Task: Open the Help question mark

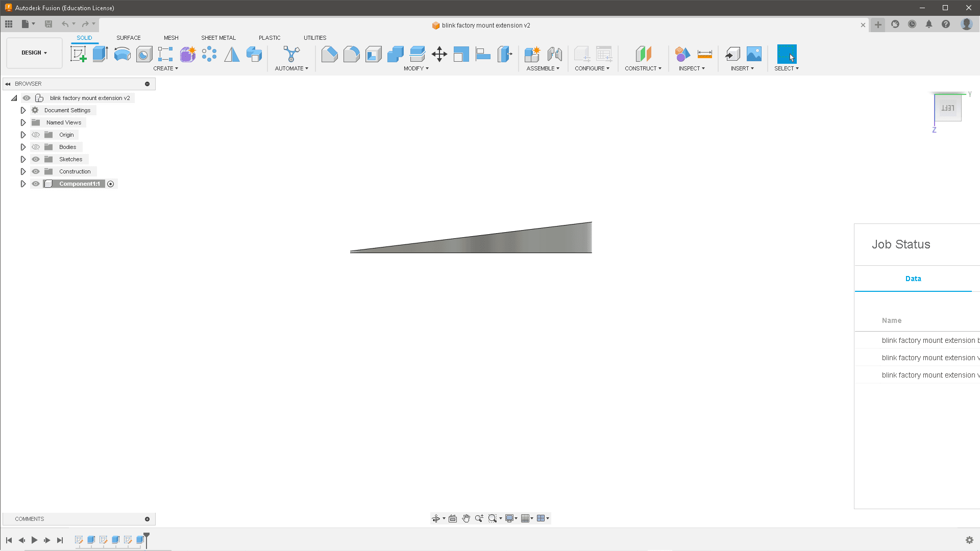Action: click(946, 24)
